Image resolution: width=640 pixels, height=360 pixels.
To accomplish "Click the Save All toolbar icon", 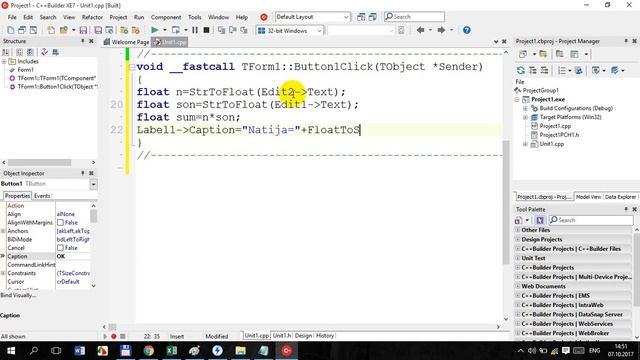I will click(x=98, y=30).
